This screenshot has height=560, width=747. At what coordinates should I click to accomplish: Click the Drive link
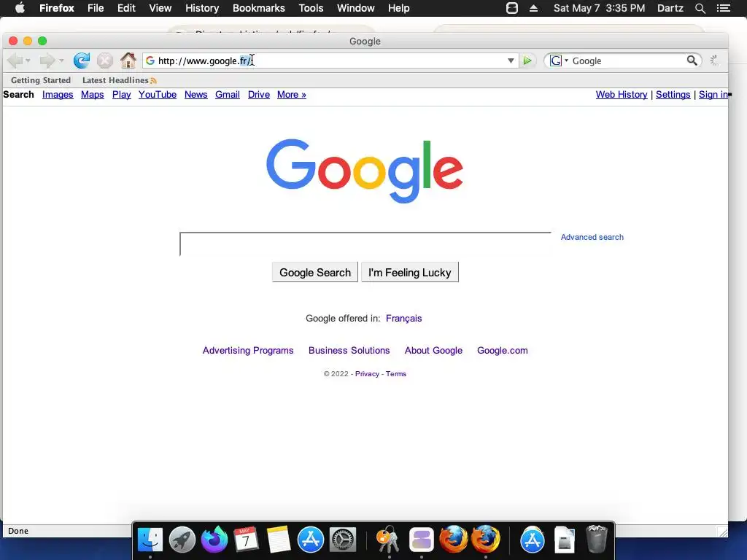pos(259,95)
